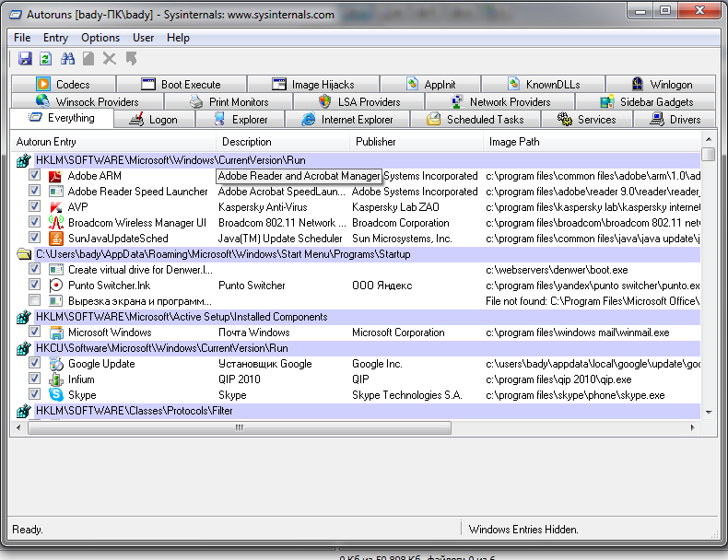Viewport: 728px width, 560px height.
Task: Disable the Google Update entry checkbox
Action: 34,364
